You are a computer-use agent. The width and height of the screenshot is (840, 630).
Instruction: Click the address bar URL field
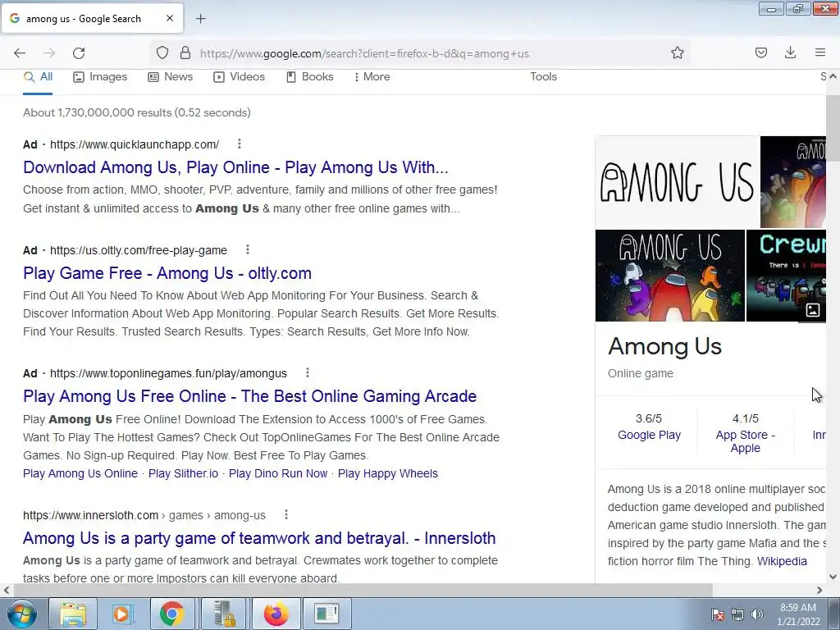[419, 53]
